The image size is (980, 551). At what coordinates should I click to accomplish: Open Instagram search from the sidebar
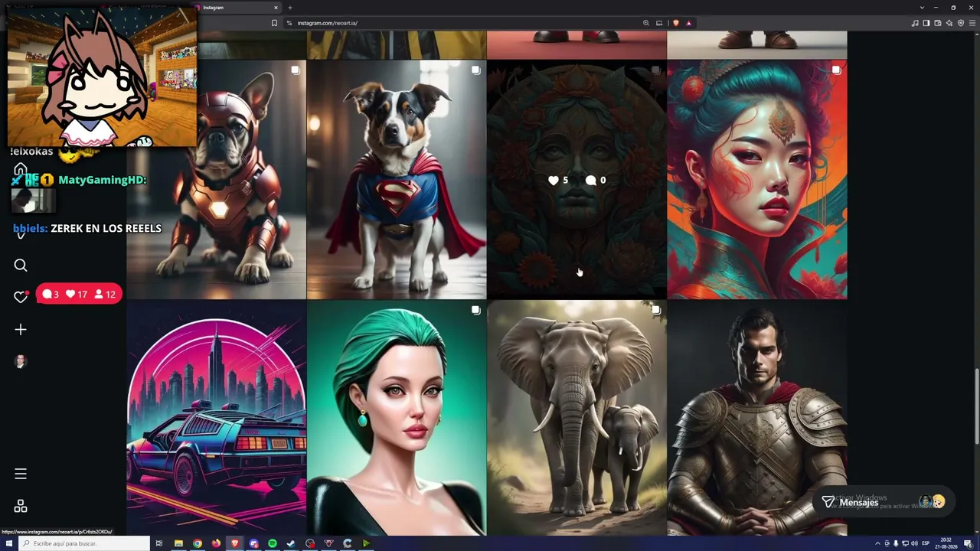click(x=21, y=265)
